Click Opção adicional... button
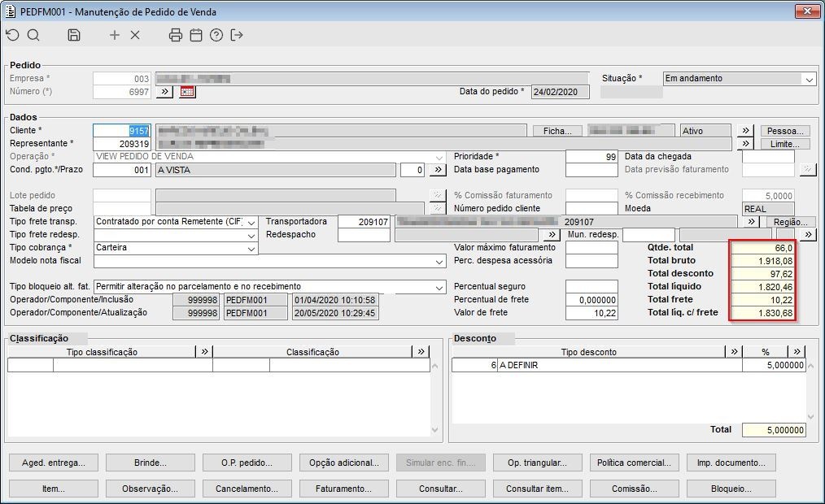 pos(344,463)
